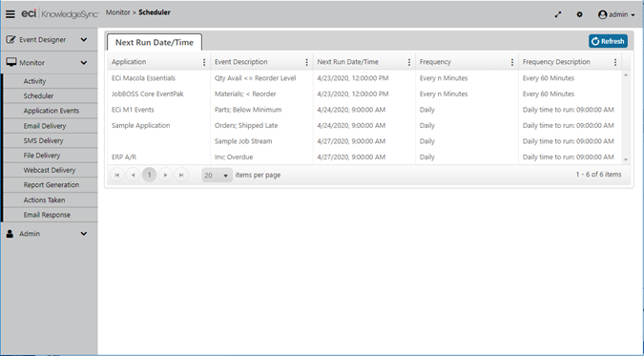Image resolution: width=644 pixels, height=356 pixels.
Task: Select the ECi Macola Essentials row
Action: [x=364, y=78]
